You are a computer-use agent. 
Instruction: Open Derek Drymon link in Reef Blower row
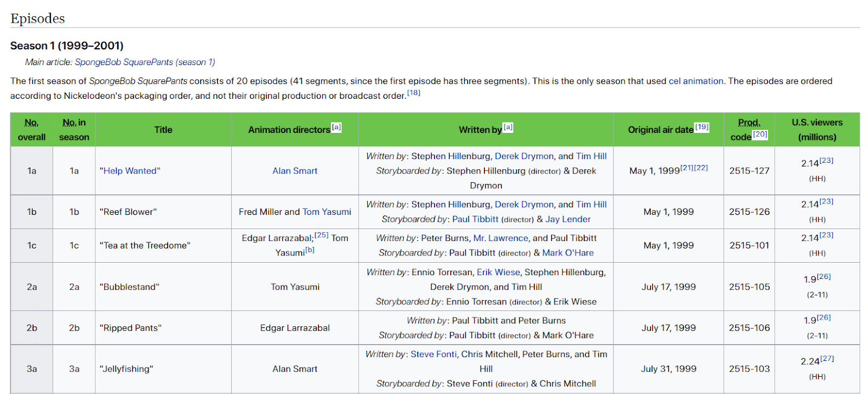(x=525, y=204)
